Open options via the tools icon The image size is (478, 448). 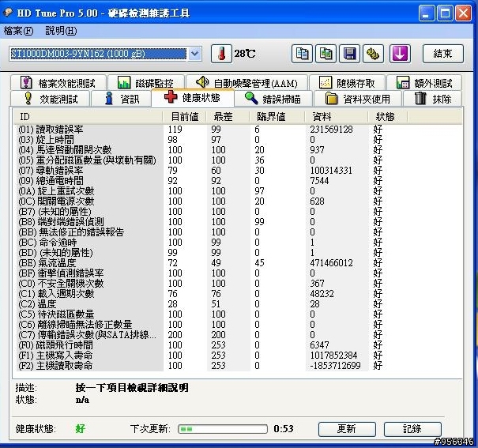pyautogui.click(x=373, y=54)
